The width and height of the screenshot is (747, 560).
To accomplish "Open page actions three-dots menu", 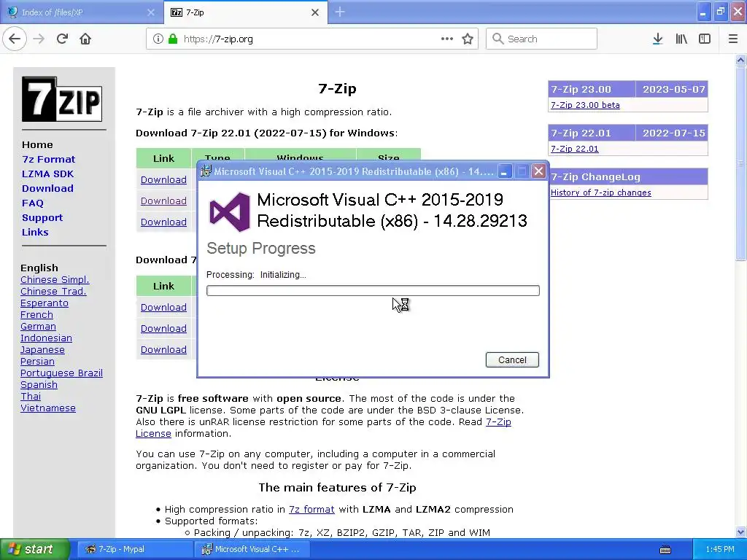I will 447,39.
